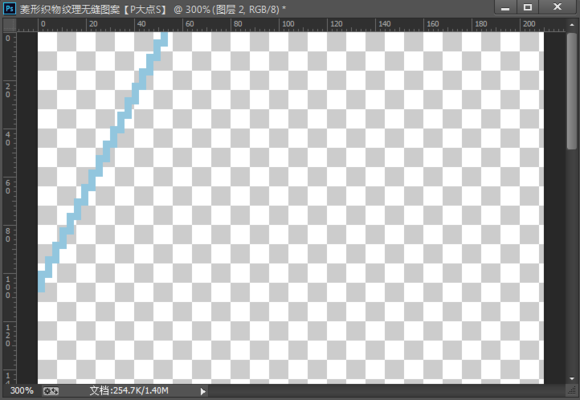
Task: Click the 300% zoom level field
Action: pyautogui.click(x=21, y=391)
